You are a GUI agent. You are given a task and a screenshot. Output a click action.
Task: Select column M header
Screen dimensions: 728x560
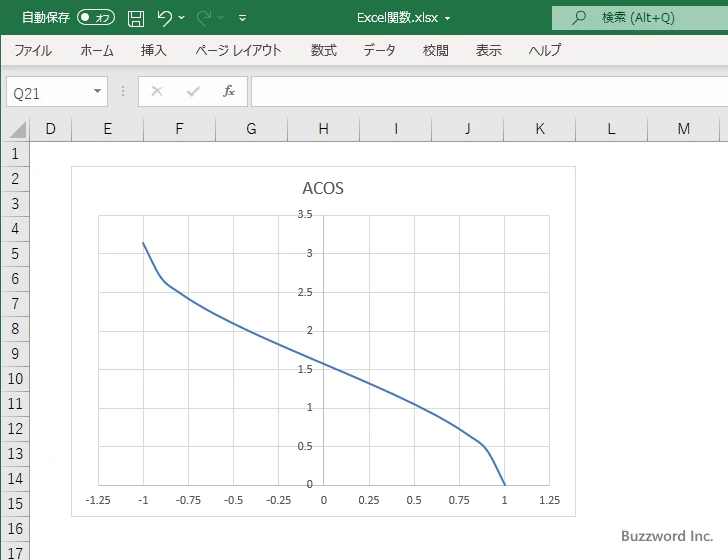pyautogui.click(x=683, y=129)
